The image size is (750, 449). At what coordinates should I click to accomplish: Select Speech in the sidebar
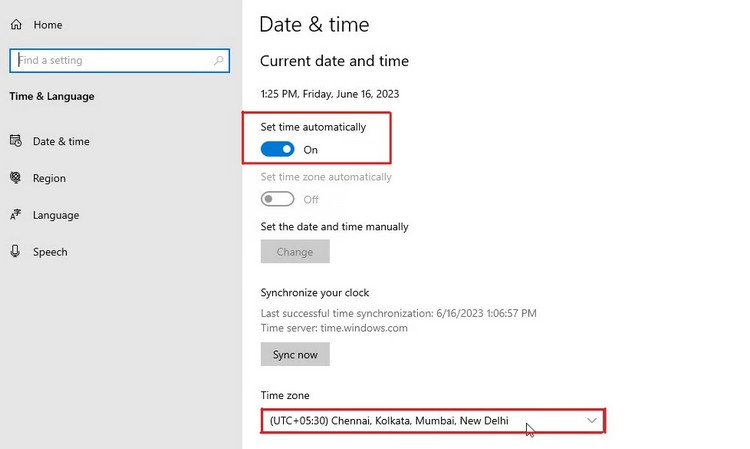click(50, 252)
